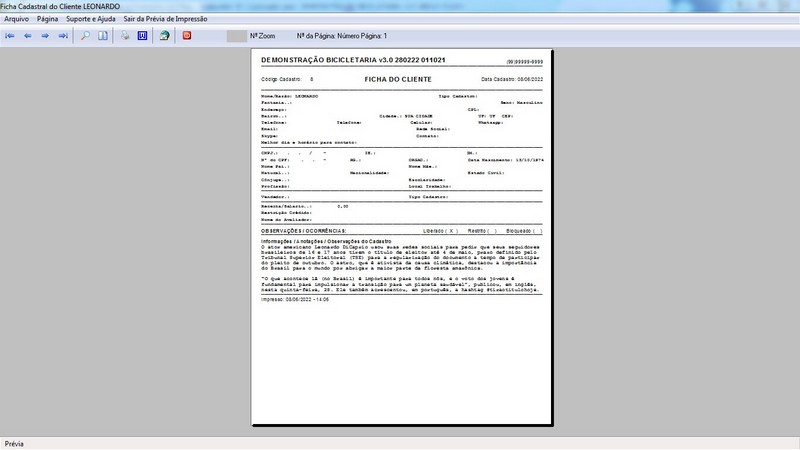The image size is (800, 450).
Task: Click the Data Cadastro: 08/06/2022 text
Action: [x=512, y=80]
